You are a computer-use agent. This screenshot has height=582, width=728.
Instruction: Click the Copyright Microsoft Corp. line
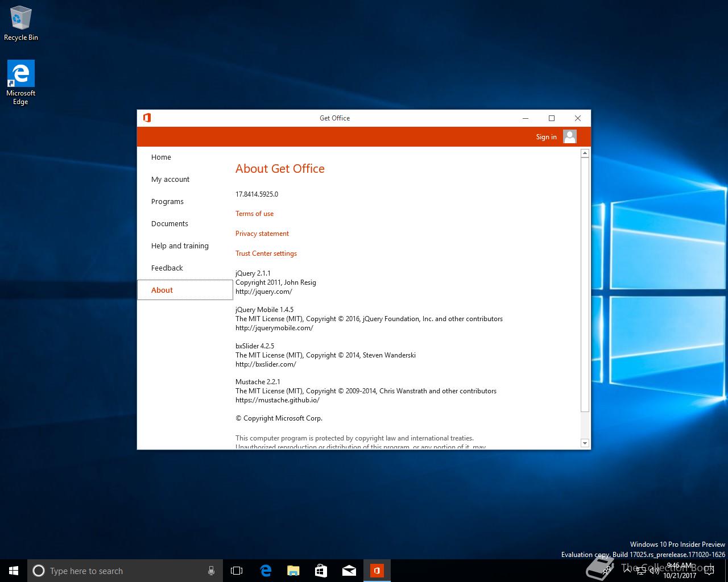pyautogui.click(x=279, y=418)
